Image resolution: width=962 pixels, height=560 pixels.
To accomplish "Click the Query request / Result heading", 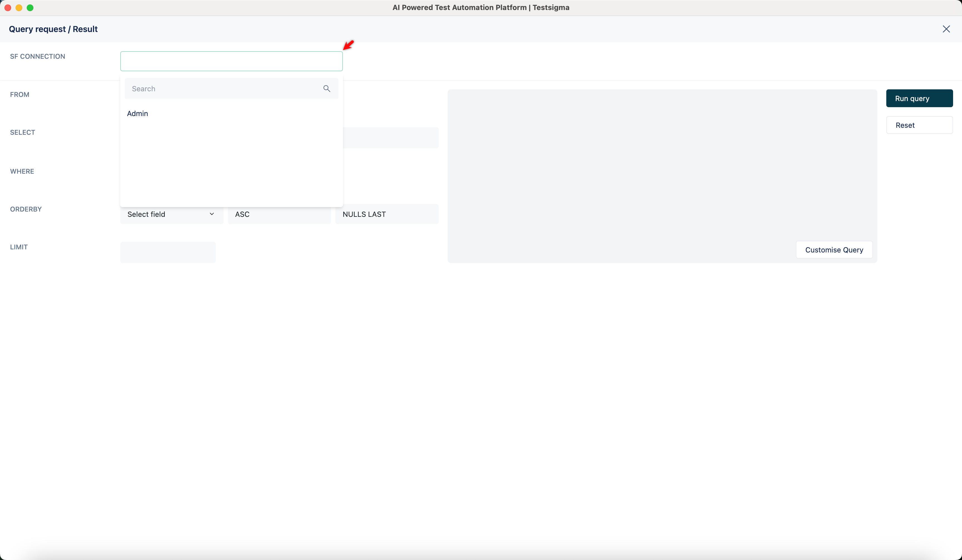I will coord(53,29).
